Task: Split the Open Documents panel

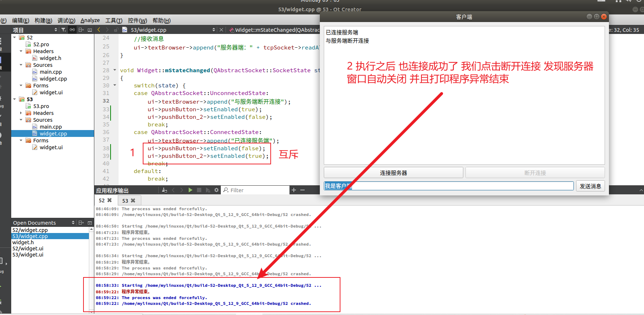Action: tap(81, 223)
